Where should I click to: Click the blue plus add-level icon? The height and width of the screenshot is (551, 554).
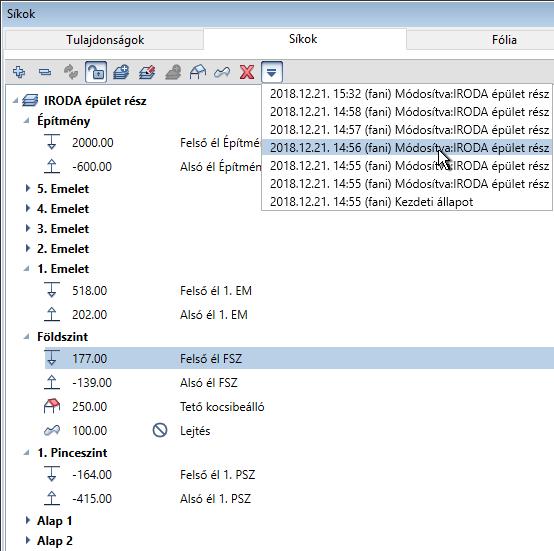click(x=19, y=72)
